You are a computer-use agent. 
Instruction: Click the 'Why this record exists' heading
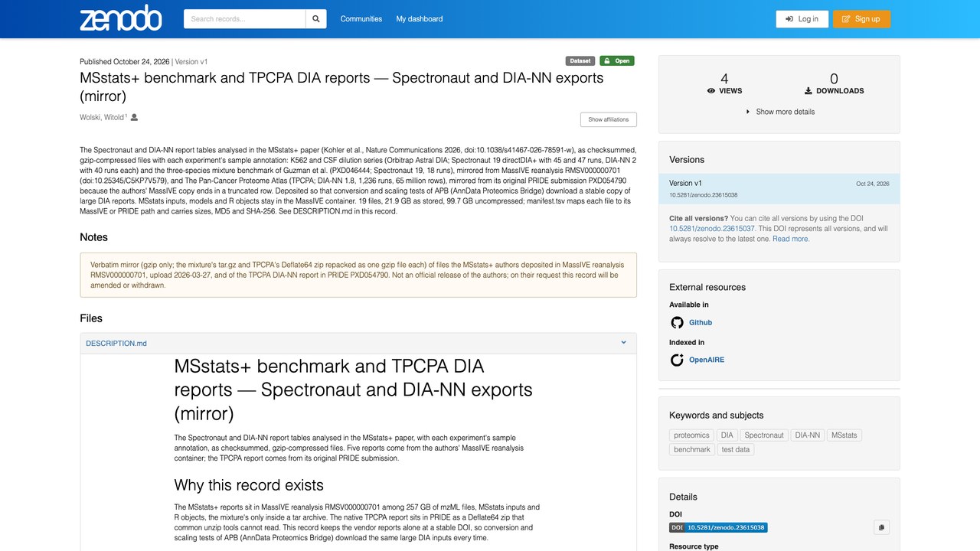(249, 485)
